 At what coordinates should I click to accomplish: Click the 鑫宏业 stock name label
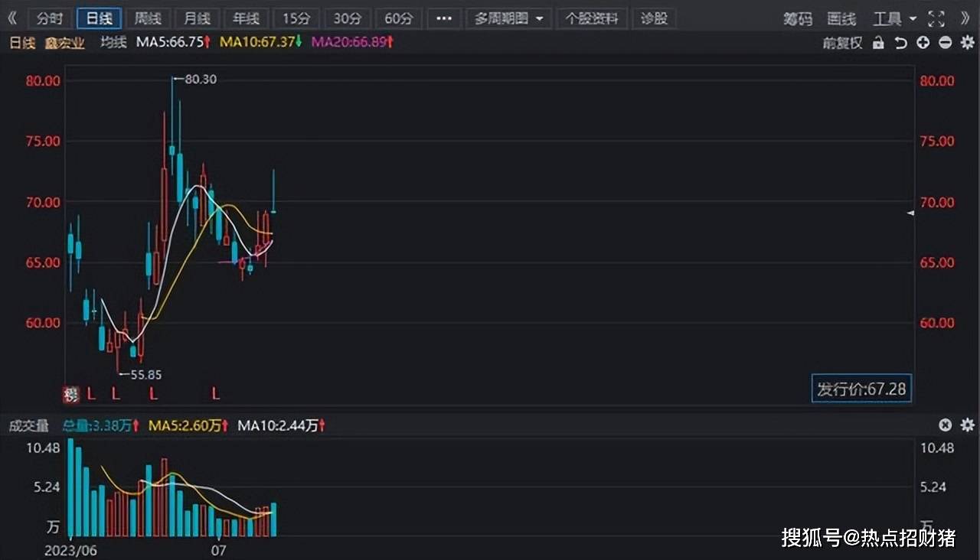pos(64,43)
